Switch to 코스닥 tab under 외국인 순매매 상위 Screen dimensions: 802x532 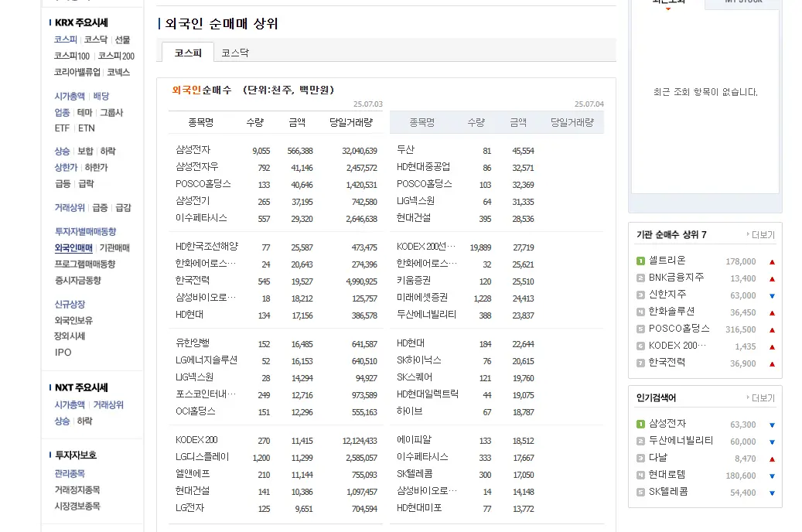click(235, 53)
